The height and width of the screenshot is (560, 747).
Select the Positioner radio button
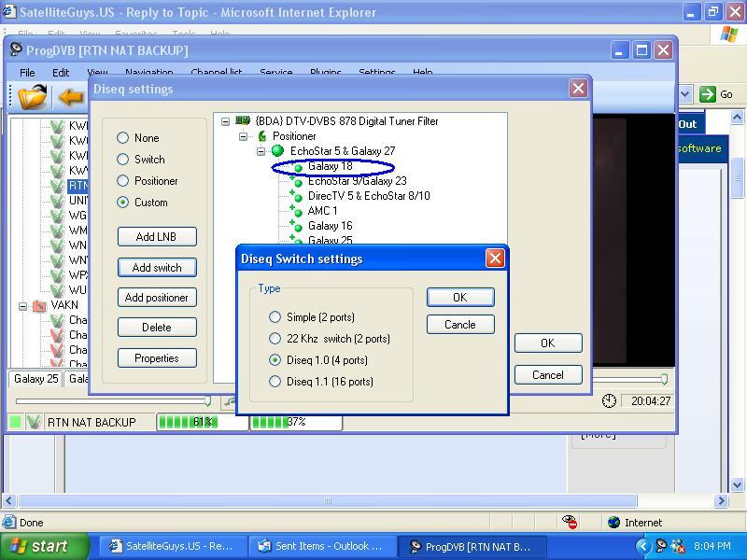123,181
